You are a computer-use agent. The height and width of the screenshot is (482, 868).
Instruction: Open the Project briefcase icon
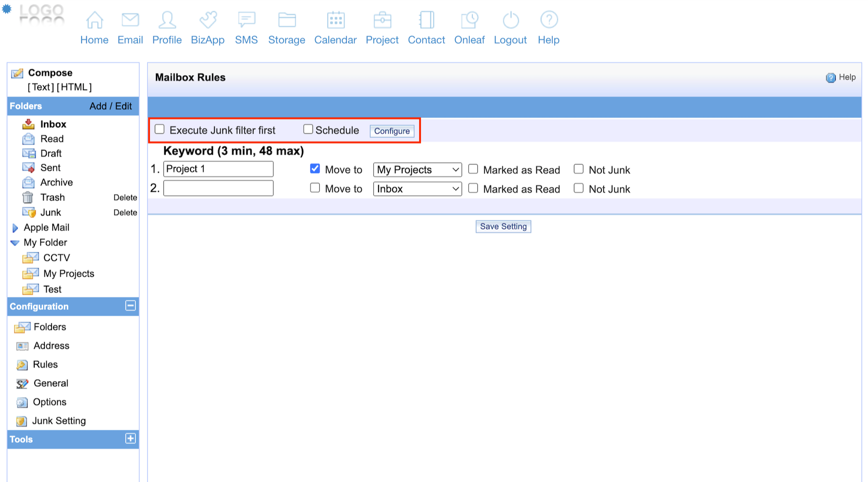tap(382, 20)
